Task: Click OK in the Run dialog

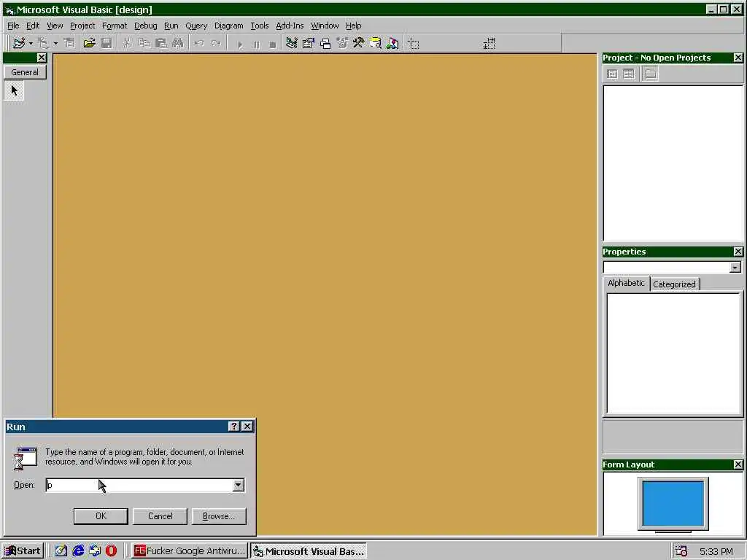Action: pyautogui.click(x=101, y=516)
